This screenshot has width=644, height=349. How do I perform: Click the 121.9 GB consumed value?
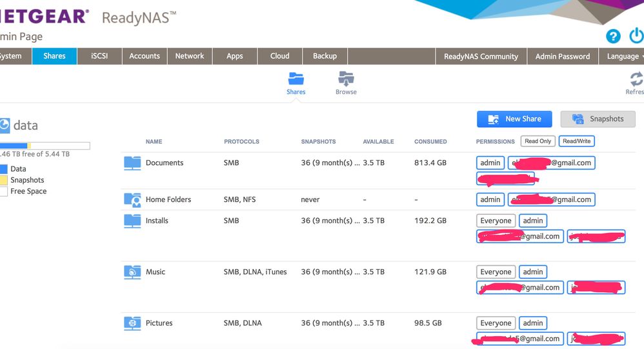pos(430,272)
